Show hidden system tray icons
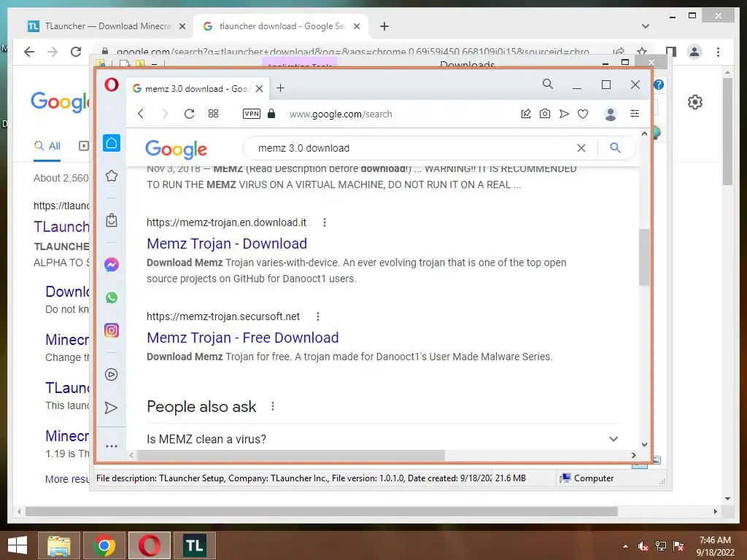This screenshot has width=747, height=560. point(625,547)
